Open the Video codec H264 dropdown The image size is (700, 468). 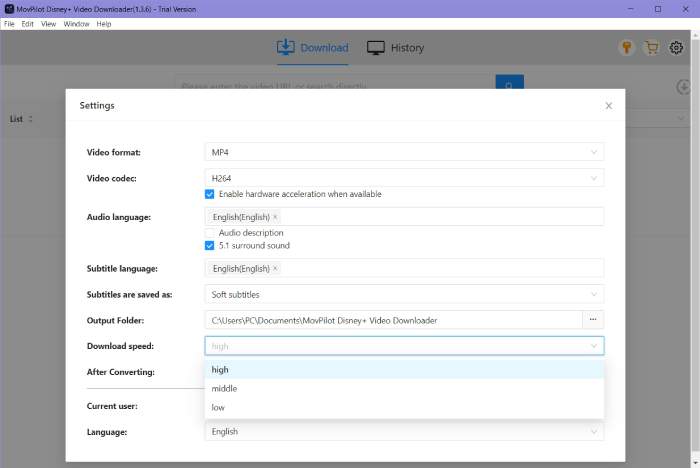tap(404, 178)
